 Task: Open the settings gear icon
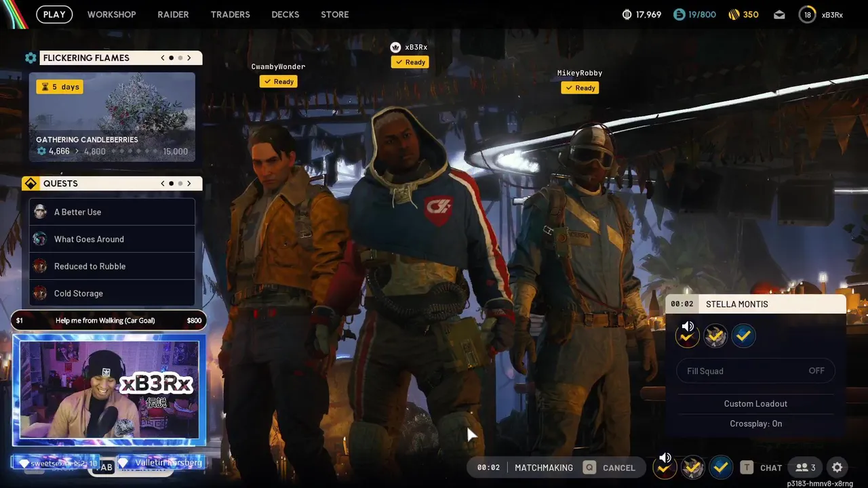(x=837, y=468)
